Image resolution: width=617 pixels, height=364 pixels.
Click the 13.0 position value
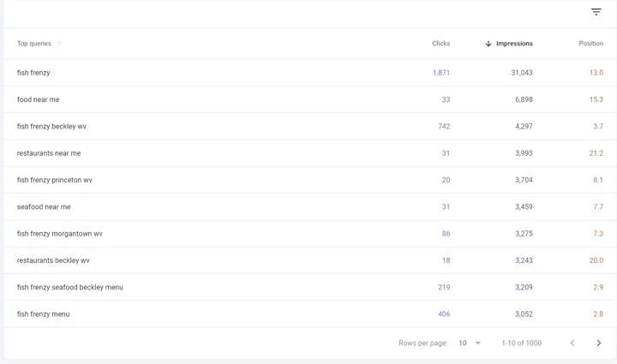(x=596, y=73)
